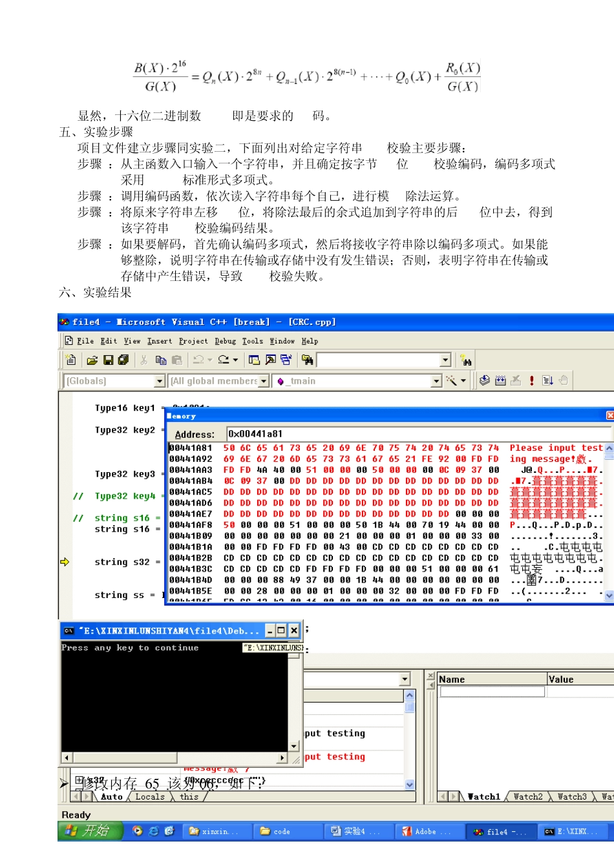Switch to the Watch3 tab

coord(572,796)
